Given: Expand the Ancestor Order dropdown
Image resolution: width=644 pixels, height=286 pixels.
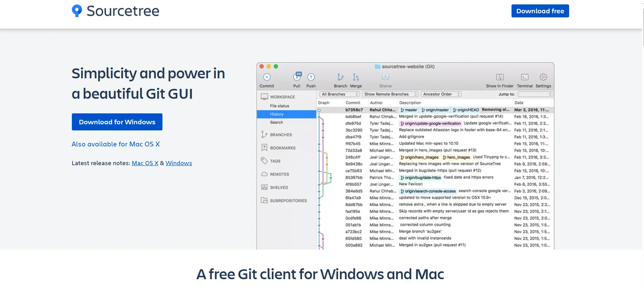Looking at the screenshot, I should pos(441,94).
